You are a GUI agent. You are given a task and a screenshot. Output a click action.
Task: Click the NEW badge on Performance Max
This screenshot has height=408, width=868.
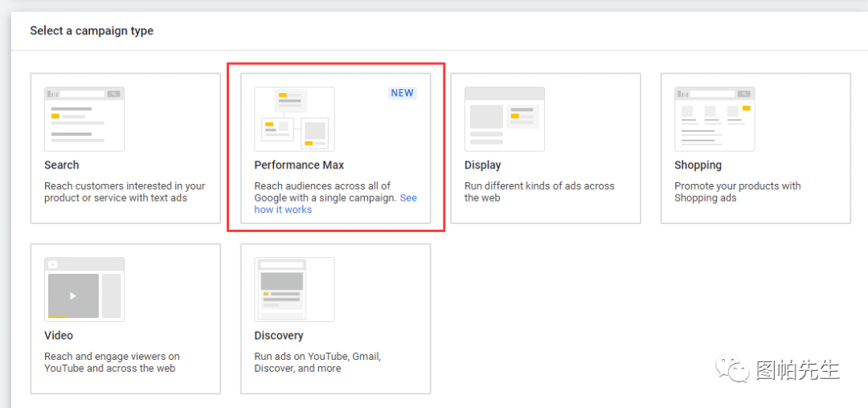pos(403,93)
